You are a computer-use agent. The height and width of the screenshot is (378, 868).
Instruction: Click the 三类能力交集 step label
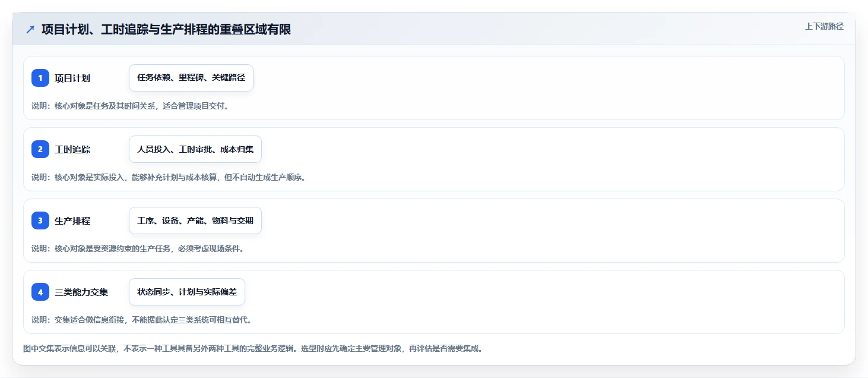point(81,292)
